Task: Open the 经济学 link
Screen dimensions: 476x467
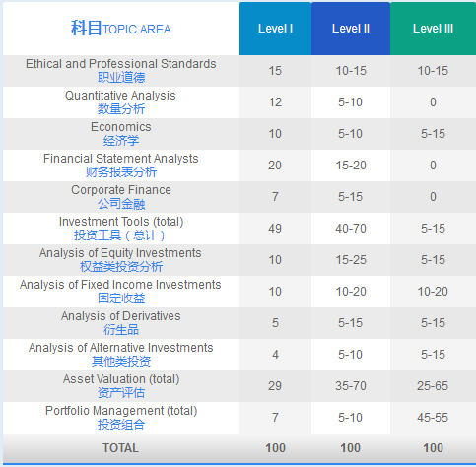Action: tap(121, 141)
